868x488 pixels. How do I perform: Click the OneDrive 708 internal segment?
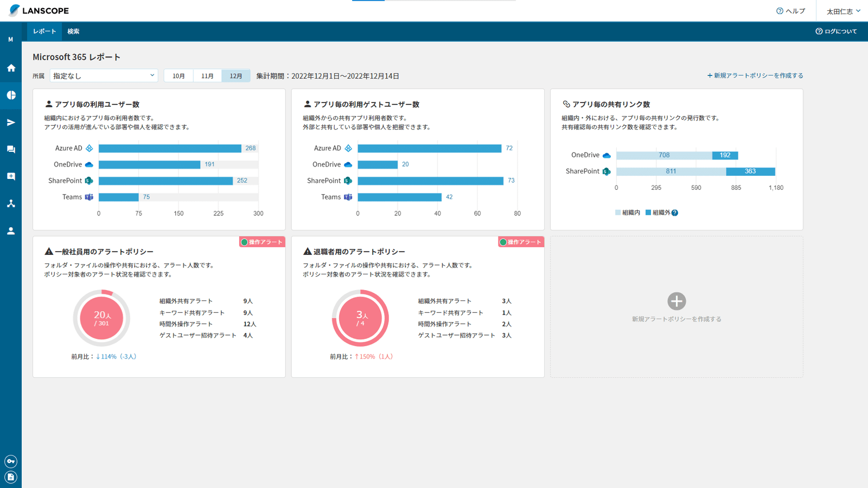pos(664,155)
